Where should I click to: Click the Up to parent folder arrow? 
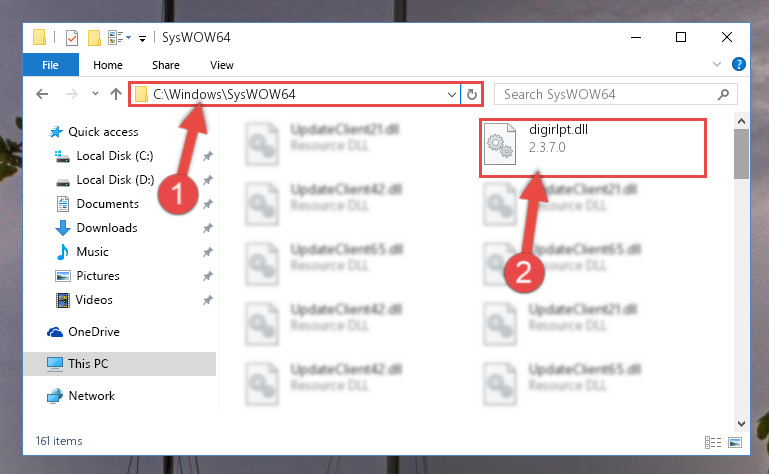(x=116, y=94)
